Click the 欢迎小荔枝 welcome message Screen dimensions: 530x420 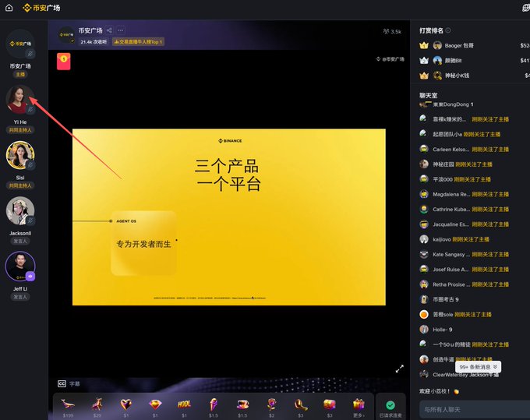[439, 391]
